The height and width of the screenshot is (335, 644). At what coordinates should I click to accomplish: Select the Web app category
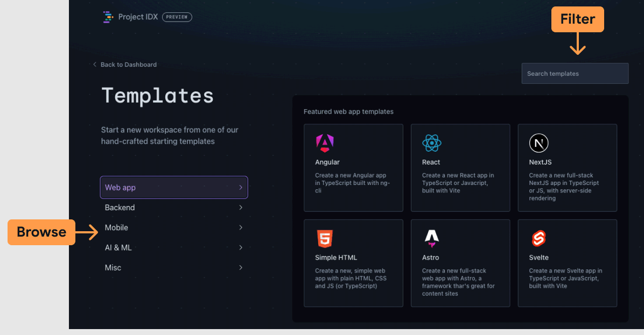(174, 187)
